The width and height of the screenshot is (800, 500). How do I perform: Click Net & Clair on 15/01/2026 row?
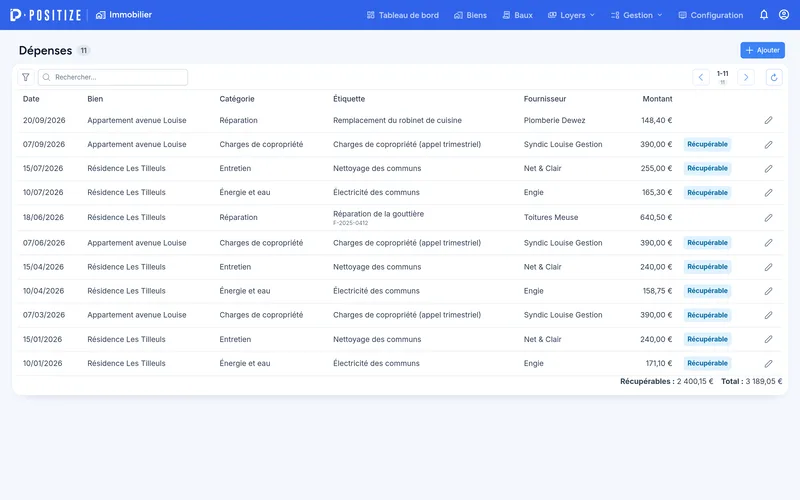[542, 339]
